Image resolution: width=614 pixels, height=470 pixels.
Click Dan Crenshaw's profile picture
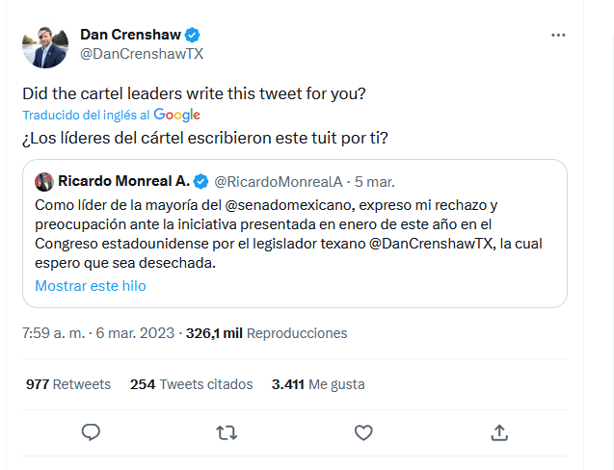coord(44,44)
